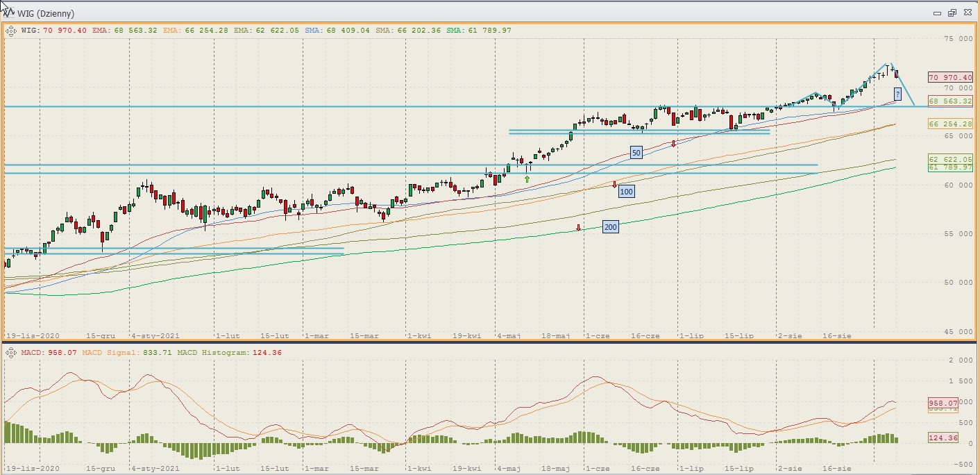
Task: Select the 100 text annotation
Action: pyautogui.click(x=626, y=191)
